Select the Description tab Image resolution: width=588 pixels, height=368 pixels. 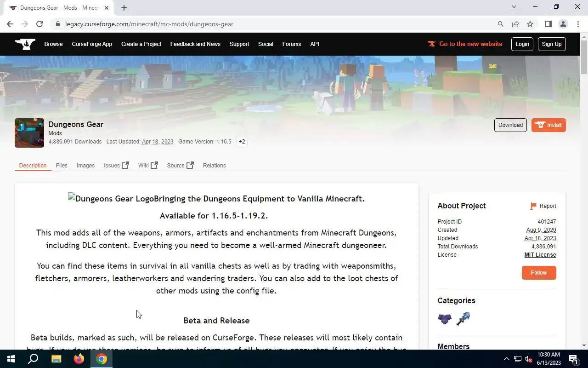[x=33, y=166]
